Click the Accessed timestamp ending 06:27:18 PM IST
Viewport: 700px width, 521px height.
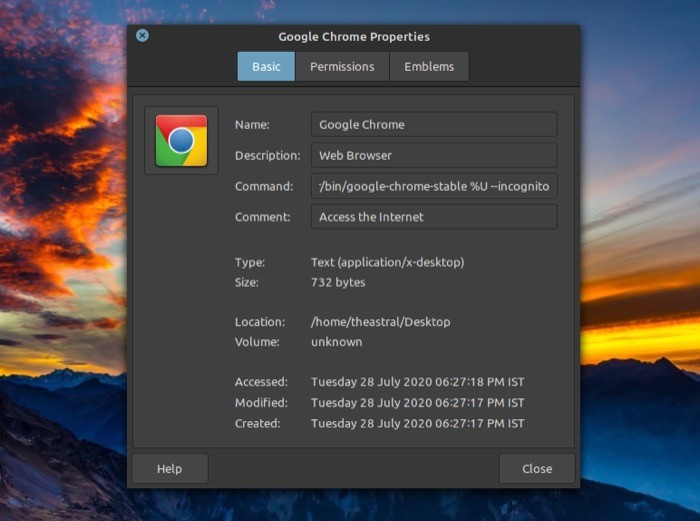point(417,382)
